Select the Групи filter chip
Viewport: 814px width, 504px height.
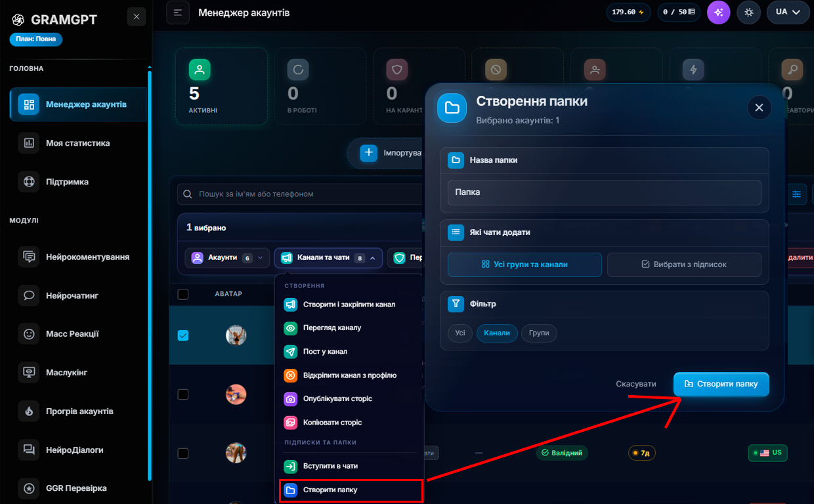pos(539,333)
